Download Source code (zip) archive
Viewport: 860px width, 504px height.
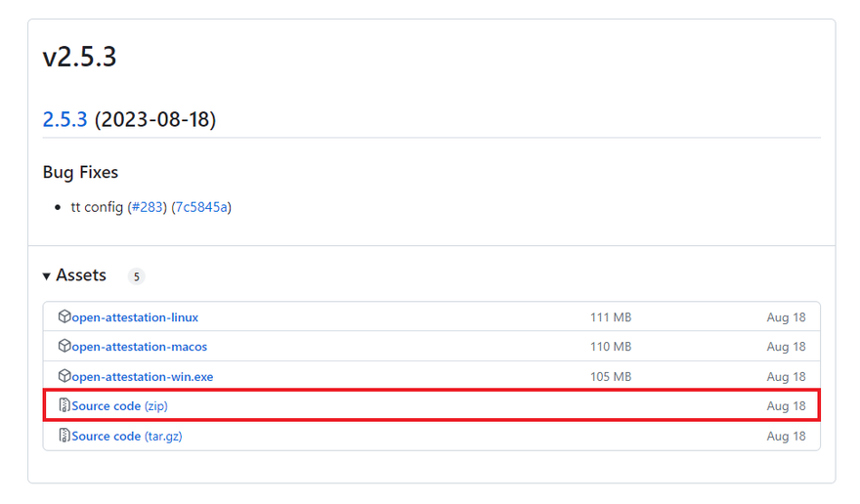126,406
